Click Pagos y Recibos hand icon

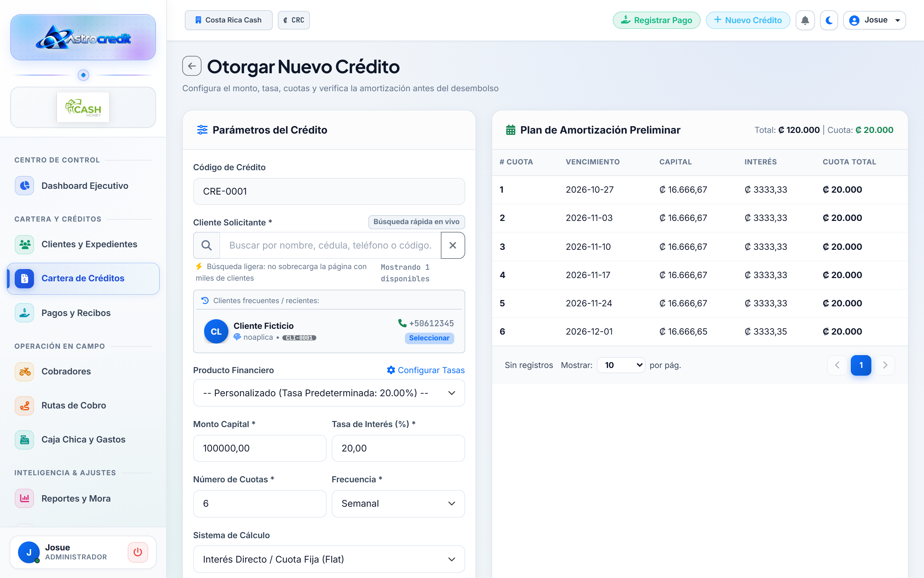pyautogui.click(x=24, y=313)
